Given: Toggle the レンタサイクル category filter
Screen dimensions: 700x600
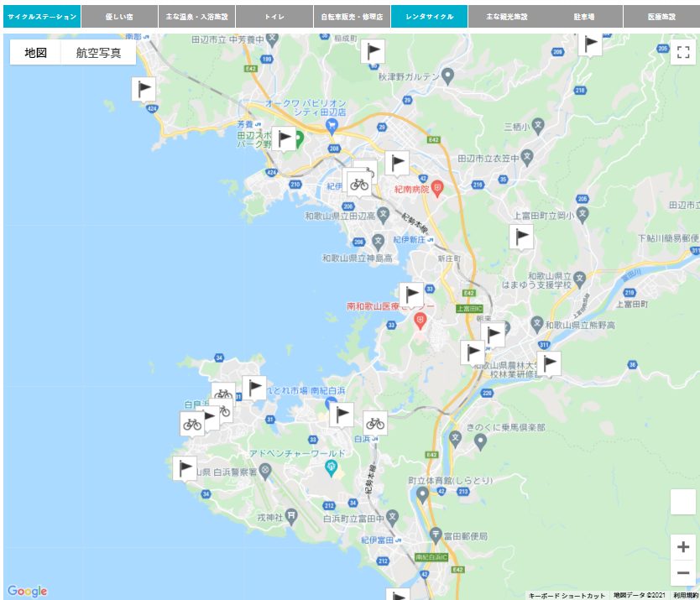Looking at the screenshot, I should [430, 17].
